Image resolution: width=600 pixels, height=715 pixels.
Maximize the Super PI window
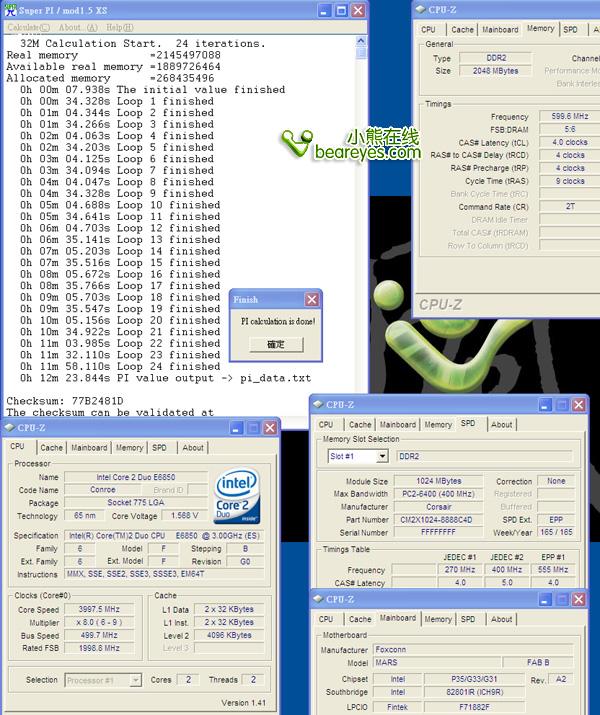pyautogui.click(x=341, y=10)
